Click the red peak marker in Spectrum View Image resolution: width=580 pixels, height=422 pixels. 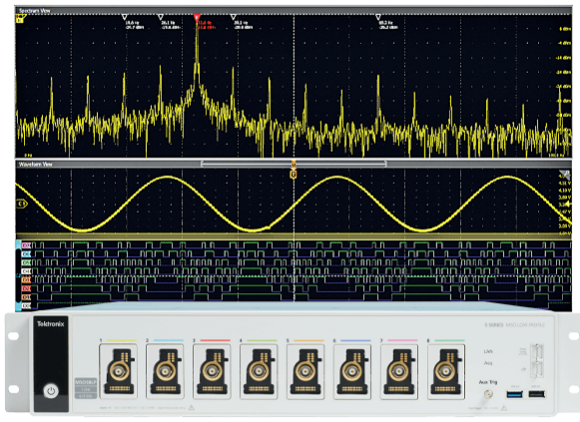click(197, 17)
